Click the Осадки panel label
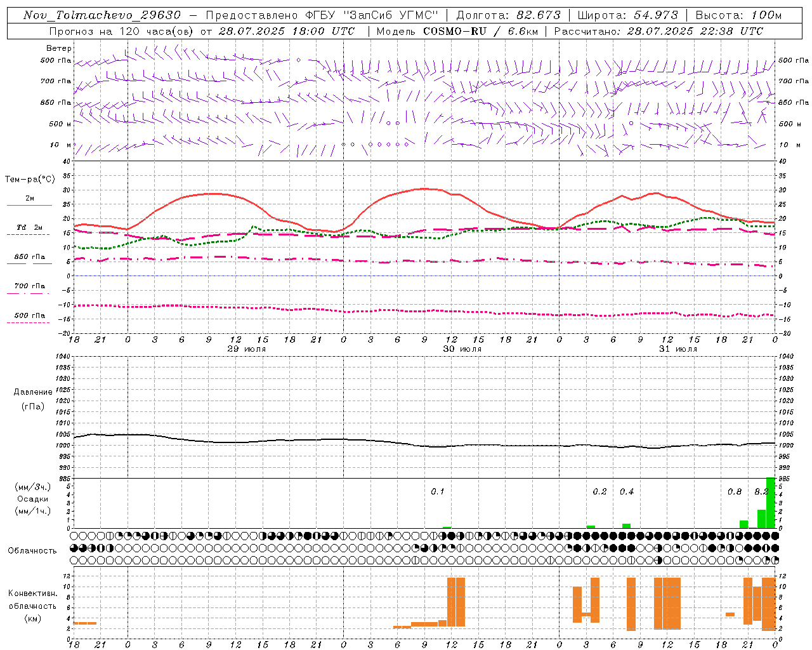The height and width of the screenshot is (650, 812). [33, 499]
